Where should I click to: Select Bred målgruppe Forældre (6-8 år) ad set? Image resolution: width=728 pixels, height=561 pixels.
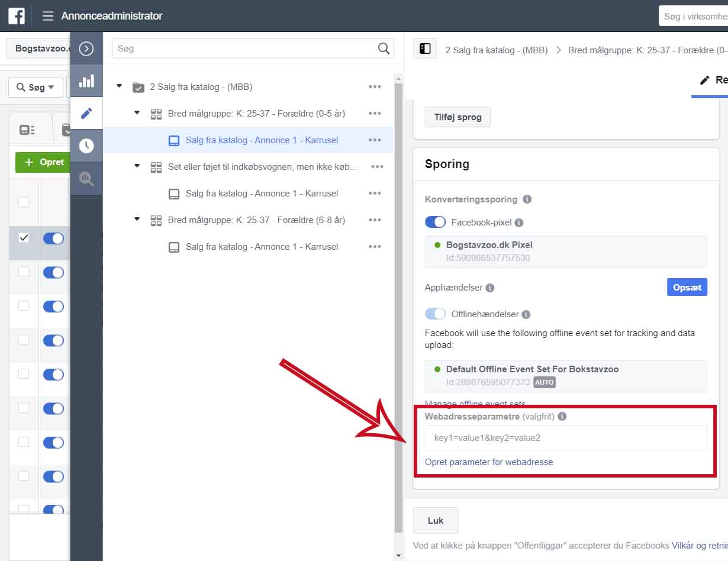click(x=256, y=220)
